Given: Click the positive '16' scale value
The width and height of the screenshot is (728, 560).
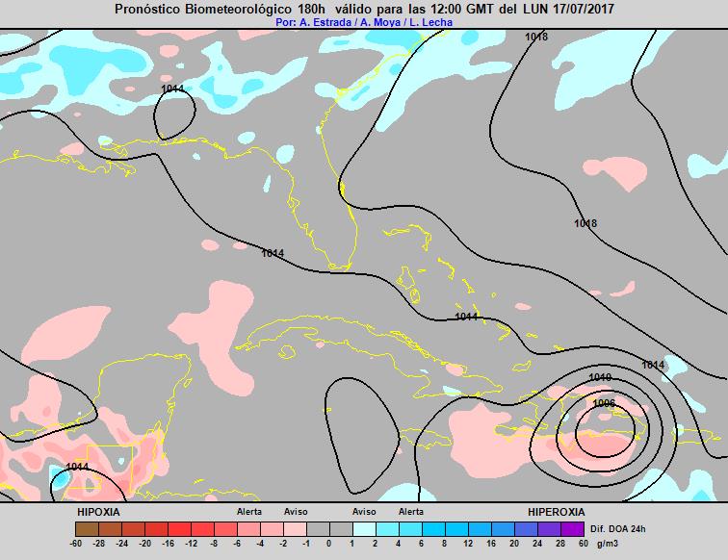Looking at the screenshot, I should click(491, 544).
